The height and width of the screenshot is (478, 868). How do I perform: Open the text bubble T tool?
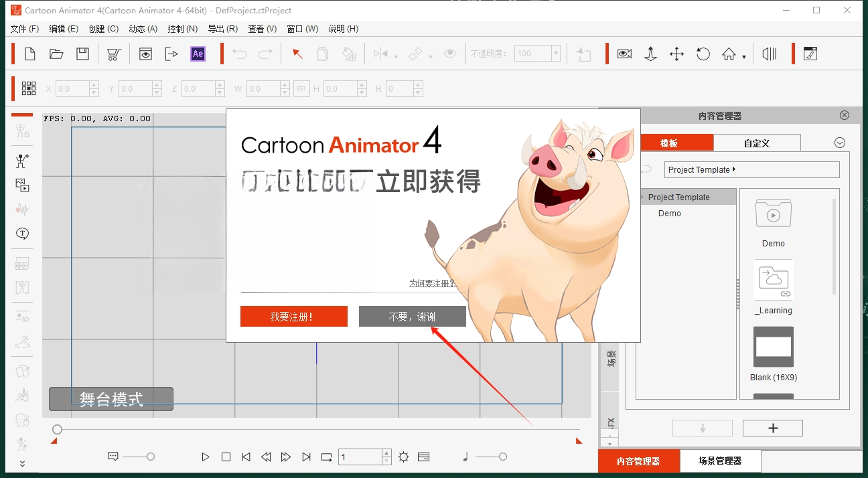(22, 234)
